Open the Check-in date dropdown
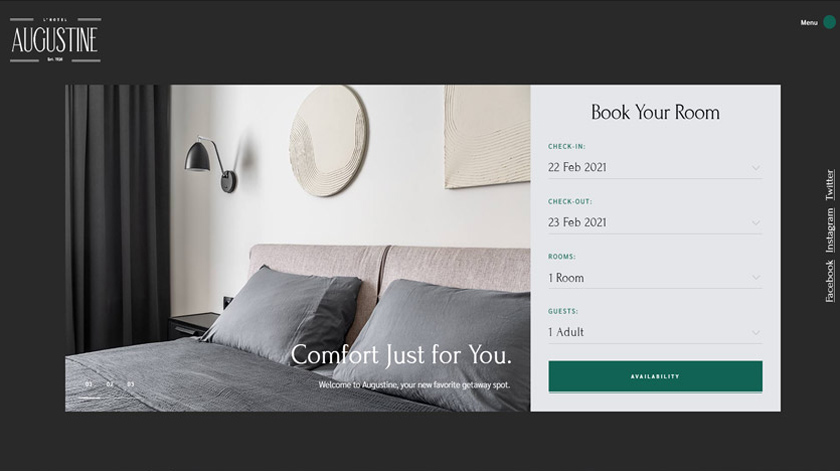Screen dimensions: 840x471 pyautogui.click(x=655, y=168)
